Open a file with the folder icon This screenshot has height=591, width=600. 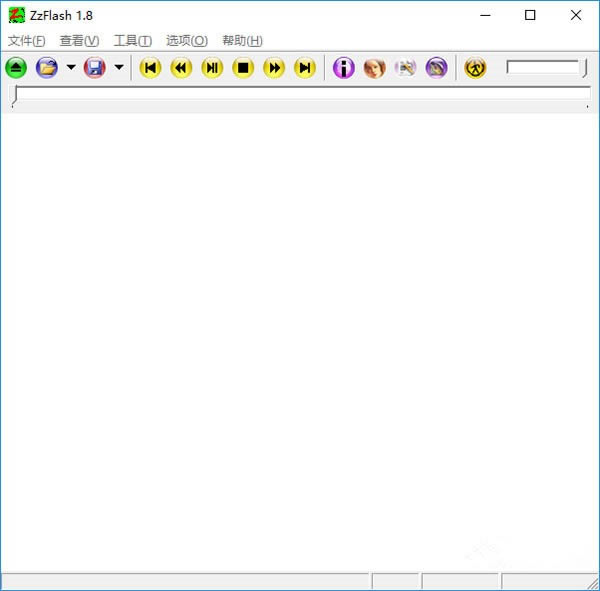click(x=47, y=68)
